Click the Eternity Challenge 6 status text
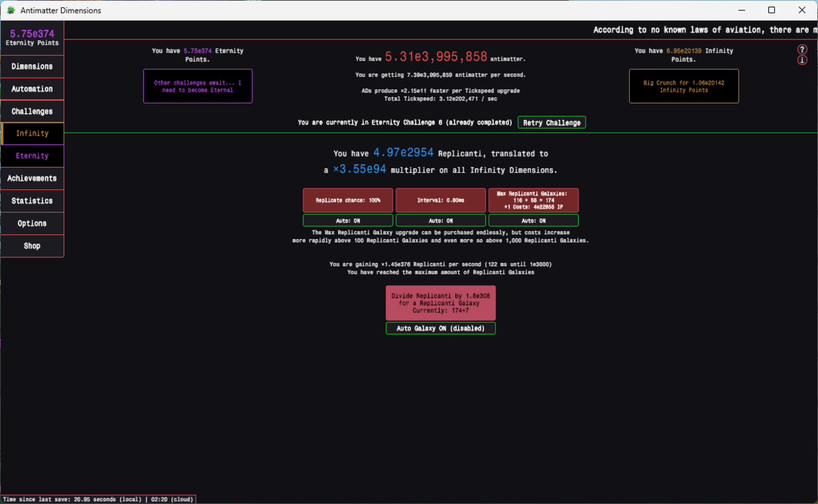This screenshot has height=504, width=818. [405, 123]
